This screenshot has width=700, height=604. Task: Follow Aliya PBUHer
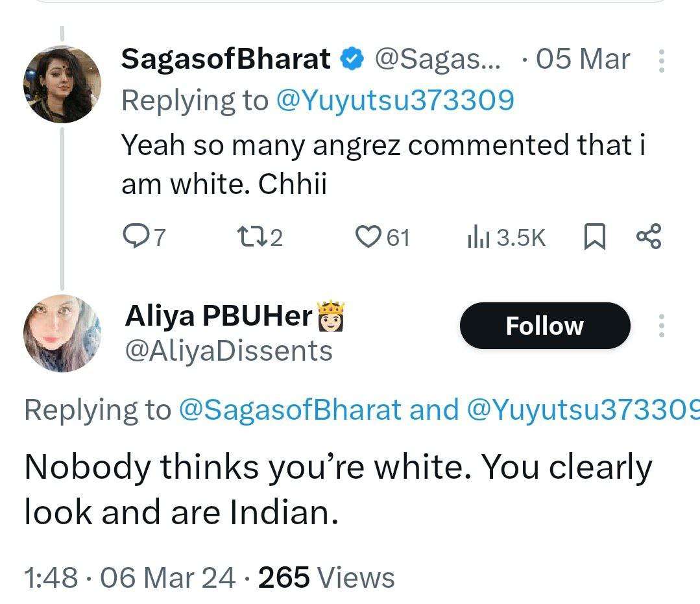(x=544, y=326)
